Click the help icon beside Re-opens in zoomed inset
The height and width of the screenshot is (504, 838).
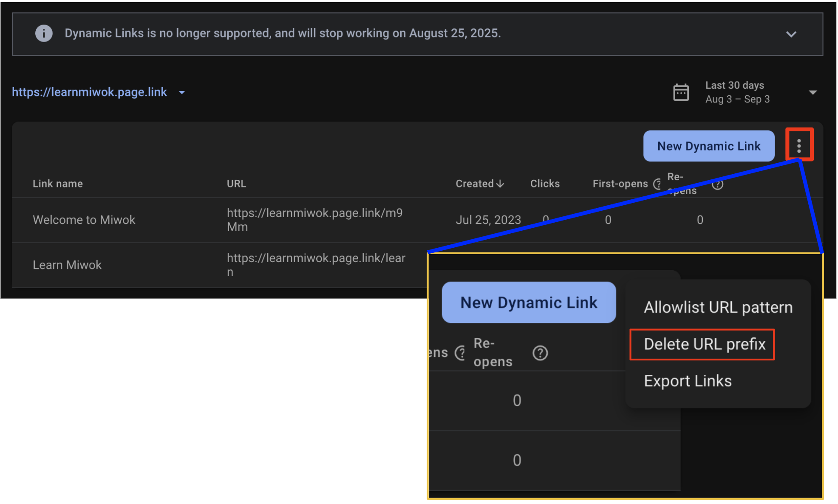(540, 352)
